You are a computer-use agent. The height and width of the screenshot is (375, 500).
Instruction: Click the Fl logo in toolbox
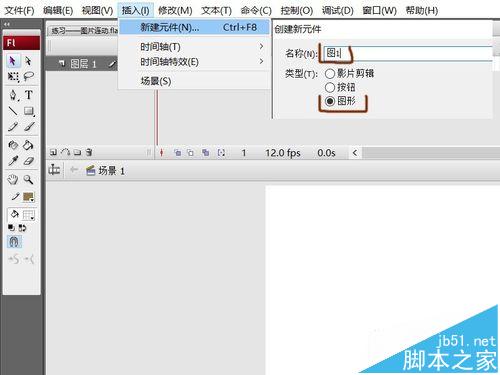click(22, 43)
